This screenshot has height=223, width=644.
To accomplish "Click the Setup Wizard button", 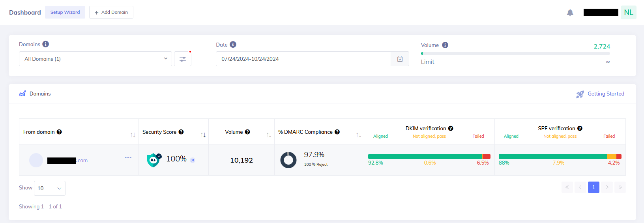I will pos(65,12).
